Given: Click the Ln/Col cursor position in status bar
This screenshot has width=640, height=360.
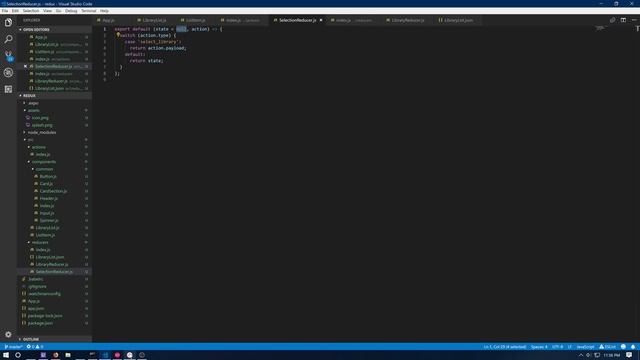Looking at the screenshot, I should [504, 347].
